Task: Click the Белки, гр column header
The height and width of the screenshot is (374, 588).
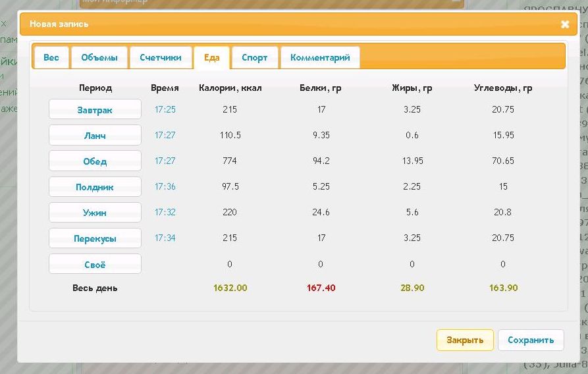Action: pos(321,88)
